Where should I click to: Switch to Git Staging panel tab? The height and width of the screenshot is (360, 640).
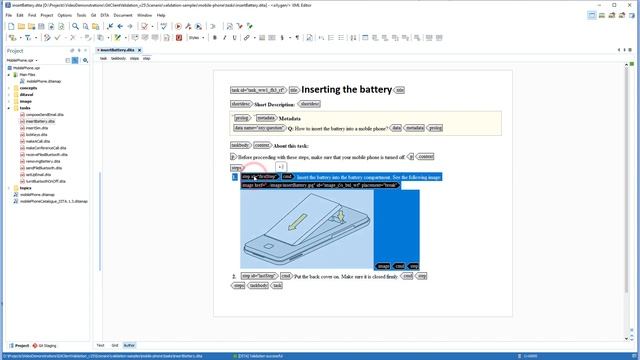tap(45, 346)
